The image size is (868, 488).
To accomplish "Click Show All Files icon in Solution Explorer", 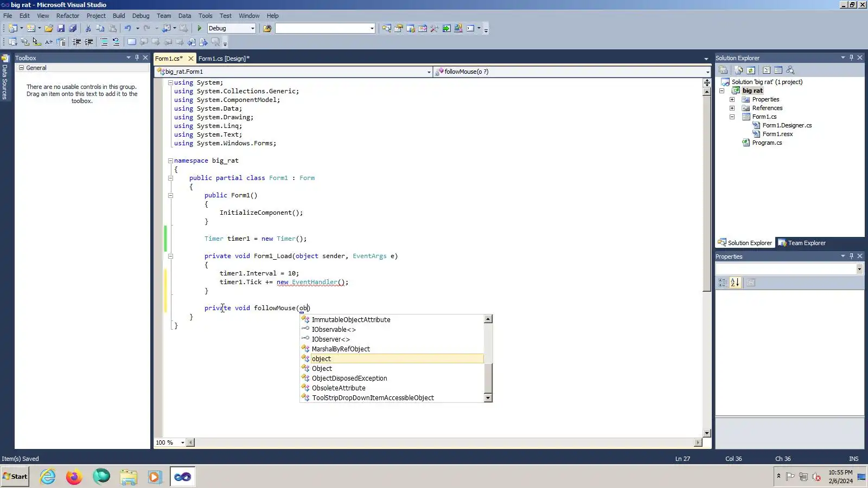I will (x=739, y=70).
